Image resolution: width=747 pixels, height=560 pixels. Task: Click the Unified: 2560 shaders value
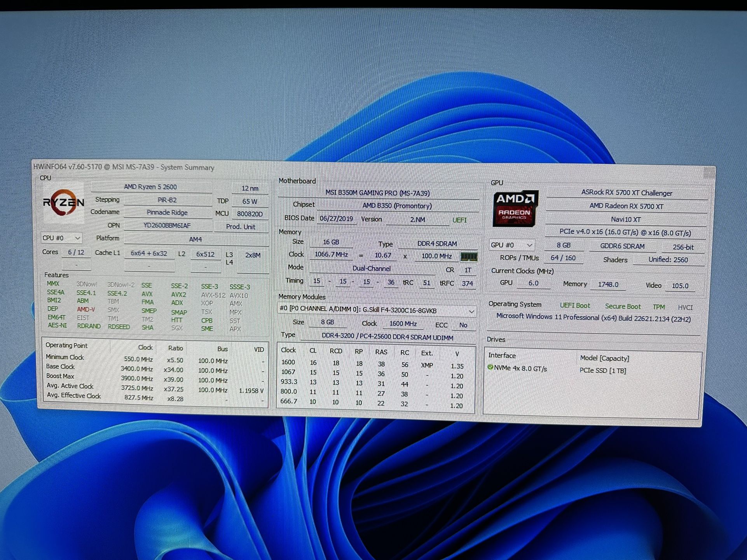coord(668,260)
